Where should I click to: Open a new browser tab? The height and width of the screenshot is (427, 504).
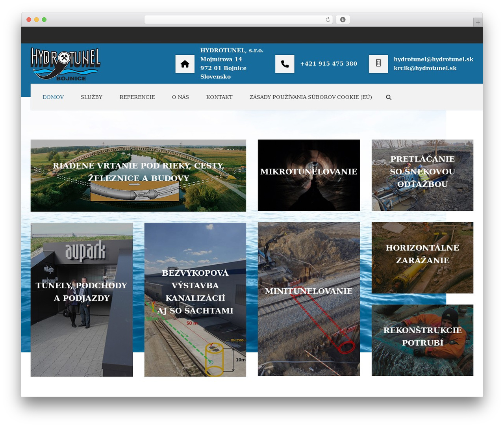(x=478, y=22)
